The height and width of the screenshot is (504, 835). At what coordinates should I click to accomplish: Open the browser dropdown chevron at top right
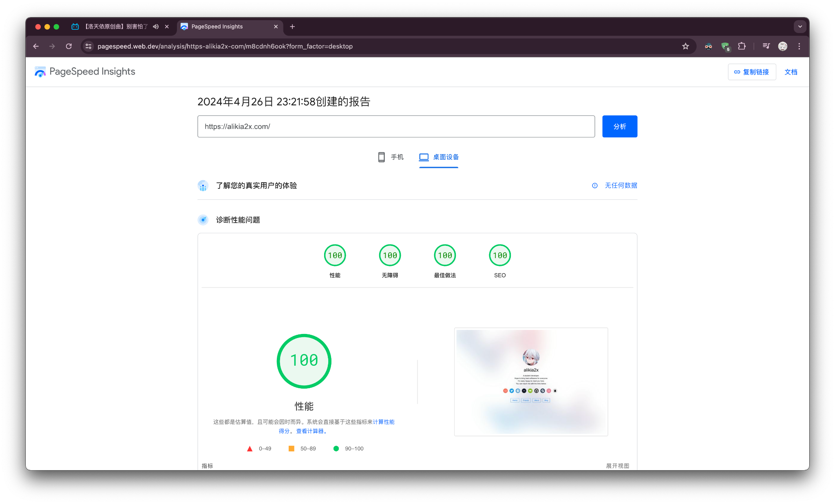(800, 26)
